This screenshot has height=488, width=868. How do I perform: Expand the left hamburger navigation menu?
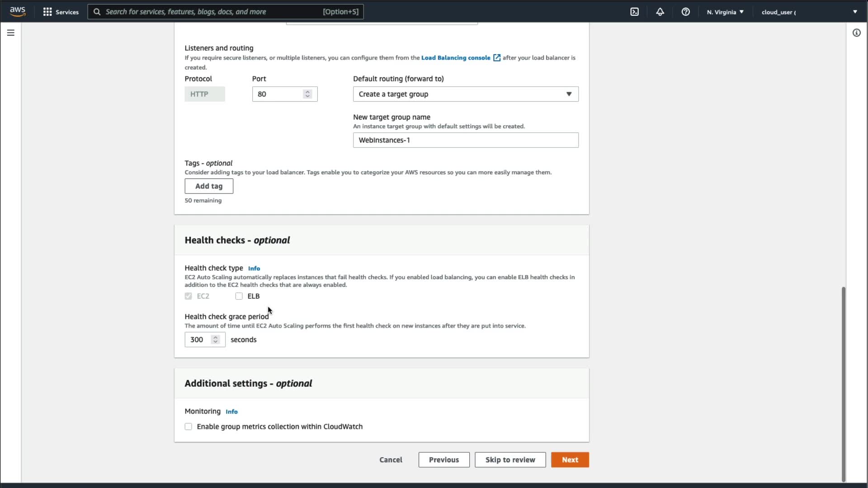(11, 33)
